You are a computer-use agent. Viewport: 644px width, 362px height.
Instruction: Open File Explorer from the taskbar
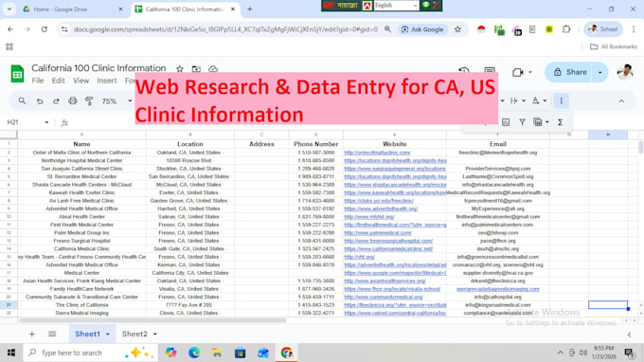217,353
